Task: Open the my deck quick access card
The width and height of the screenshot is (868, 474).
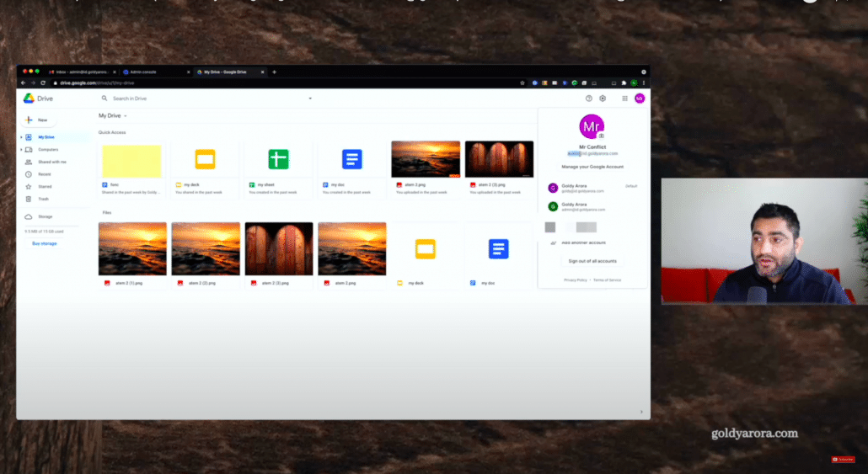Action: tap(205, 169)
